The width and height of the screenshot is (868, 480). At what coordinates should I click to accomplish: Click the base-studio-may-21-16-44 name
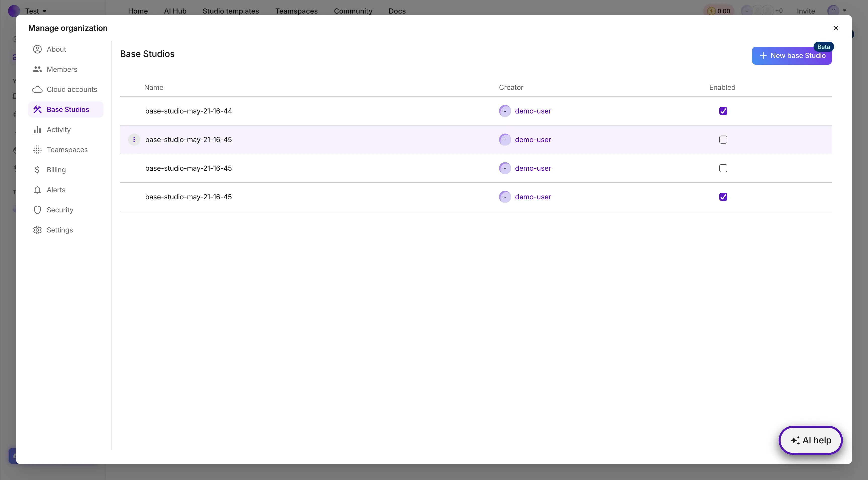189,111
